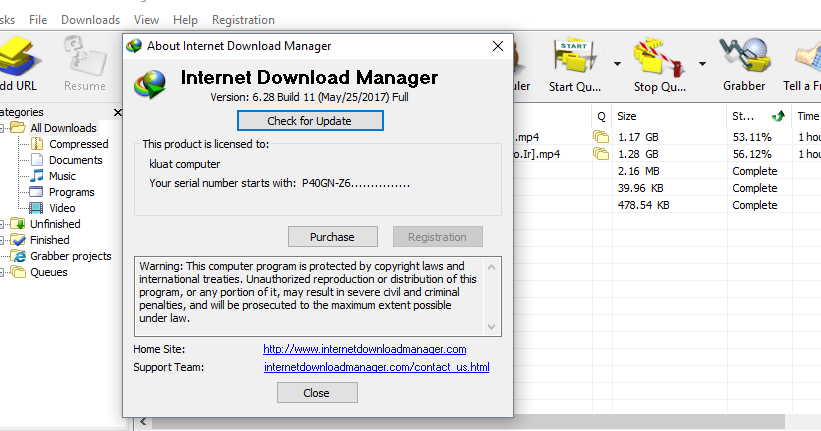
Task: Expand the Queues tree node
Action: coord(2,272)
